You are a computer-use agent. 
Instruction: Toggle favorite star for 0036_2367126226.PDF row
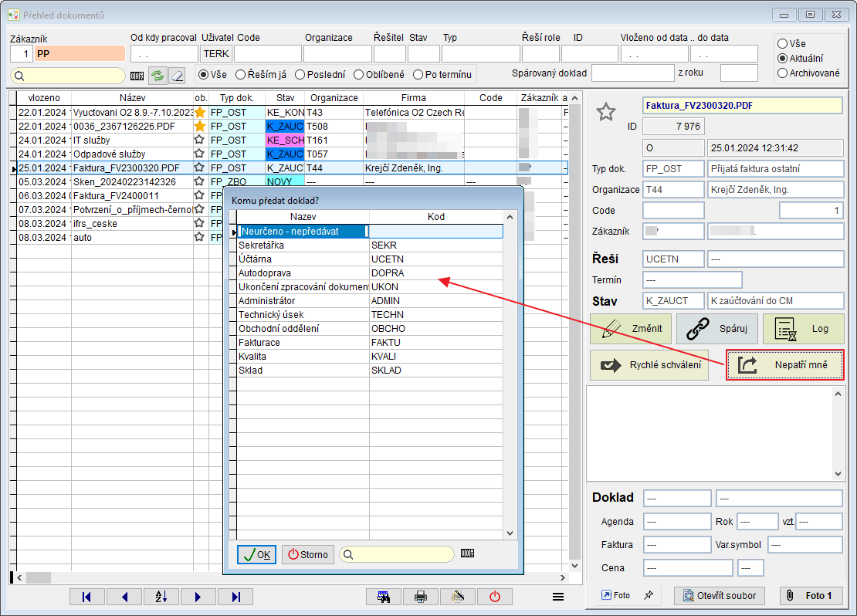(200, 127)
